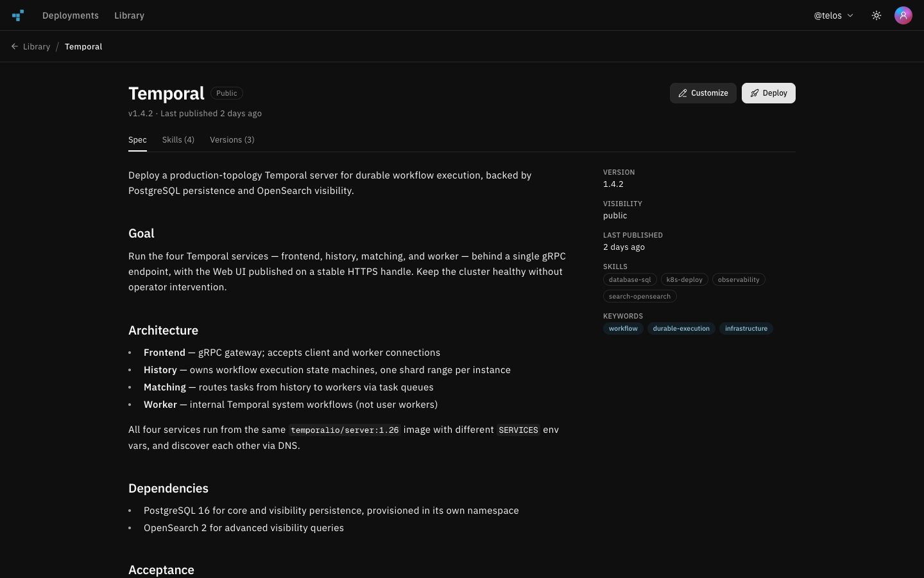The image size is (924, 578).
Task: Click the observability skill tag
Action: point(739,279)
